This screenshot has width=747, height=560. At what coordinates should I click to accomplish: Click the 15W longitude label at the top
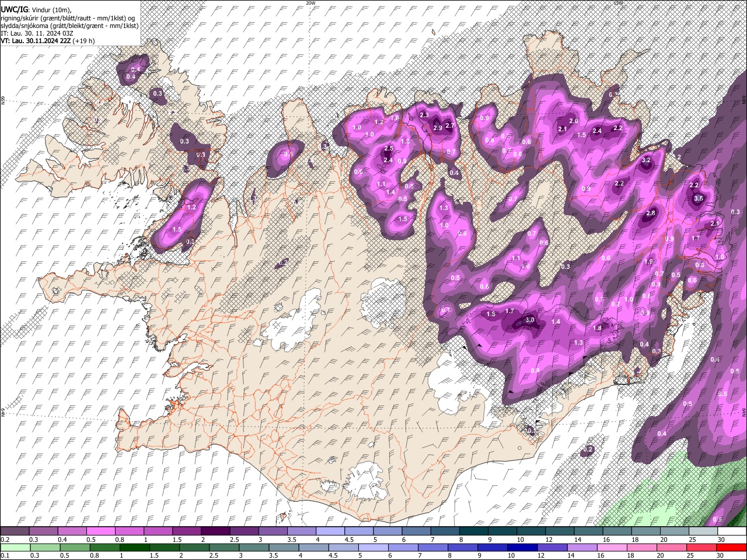(618, 3)
